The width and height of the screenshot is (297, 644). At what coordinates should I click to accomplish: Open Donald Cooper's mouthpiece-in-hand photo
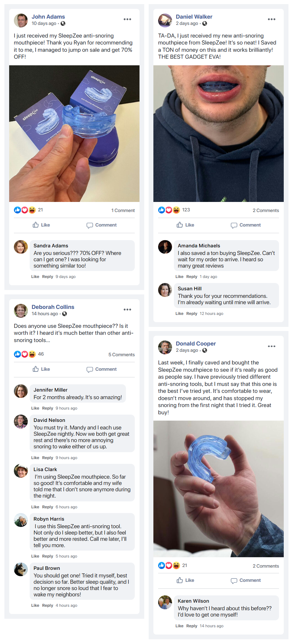click(218, 489)
